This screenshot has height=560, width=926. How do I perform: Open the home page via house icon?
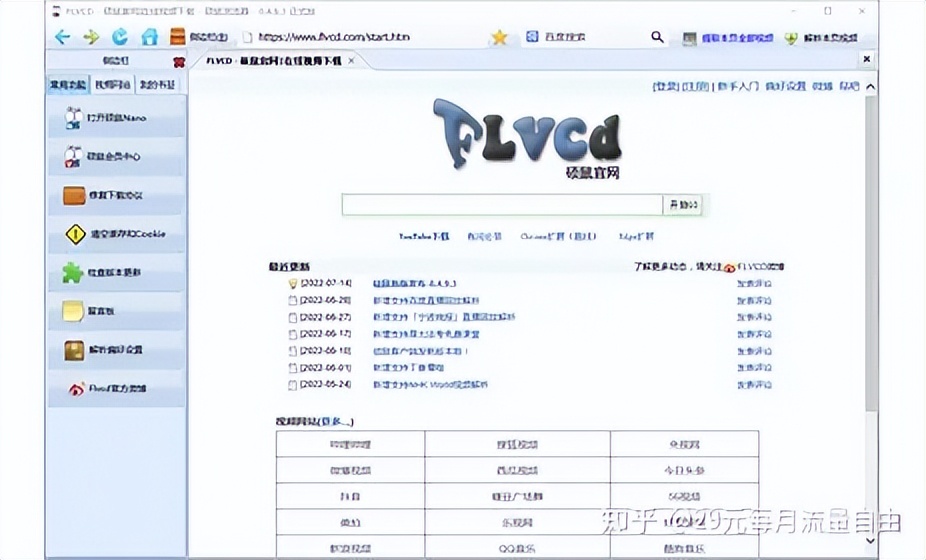[149, 37]
